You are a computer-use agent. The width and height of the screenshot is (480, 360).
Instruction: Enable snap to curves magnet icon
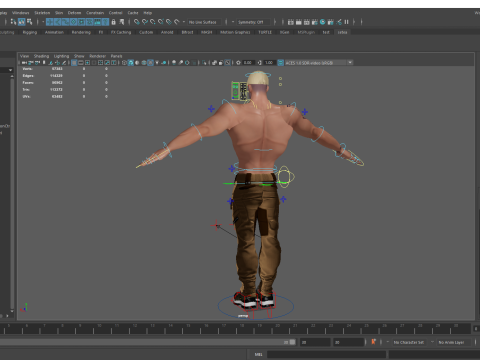pyautogui.click(x=144, y=22)
